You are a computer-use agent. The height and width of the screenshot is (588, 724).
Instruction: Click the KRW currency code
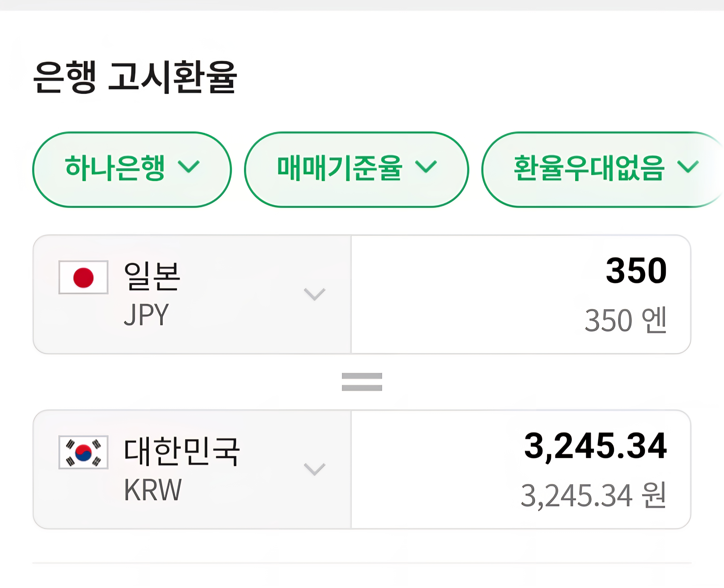coord(153,490)
